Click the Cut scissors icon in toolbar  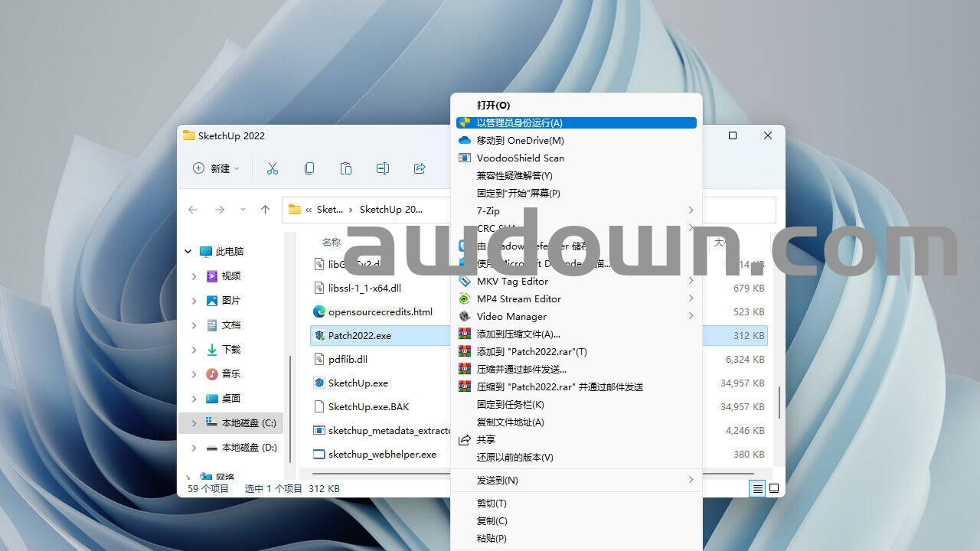[273, 168]
